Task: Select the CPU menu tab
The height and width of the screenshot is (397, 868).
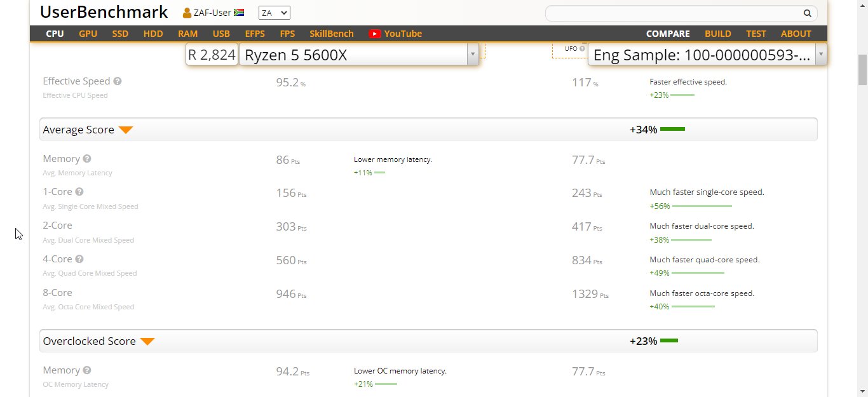Action: pos(55,34)
